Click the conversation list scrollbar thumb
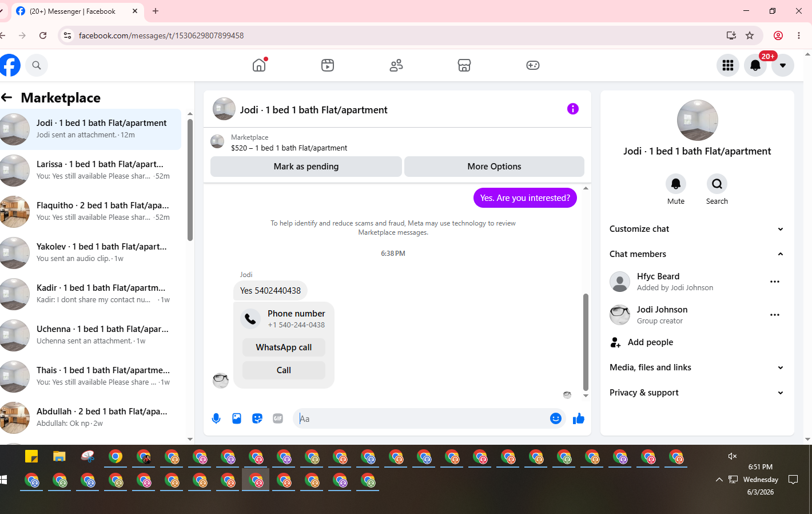The height and width of the screenshot is (514, 812). [x=190, y=180]
